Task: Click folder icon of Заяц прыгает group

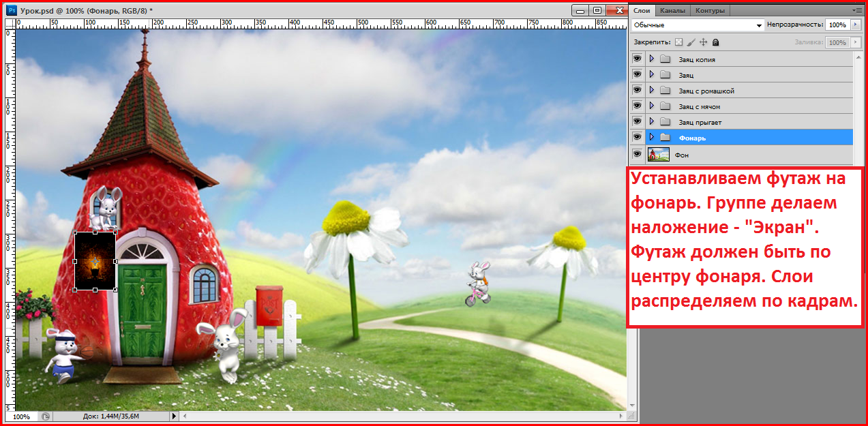Action: pos(665,122)
